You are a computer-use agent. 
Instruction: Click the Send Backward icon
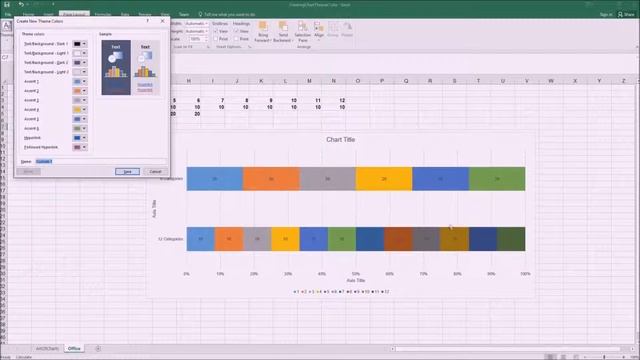click(283, 27)
